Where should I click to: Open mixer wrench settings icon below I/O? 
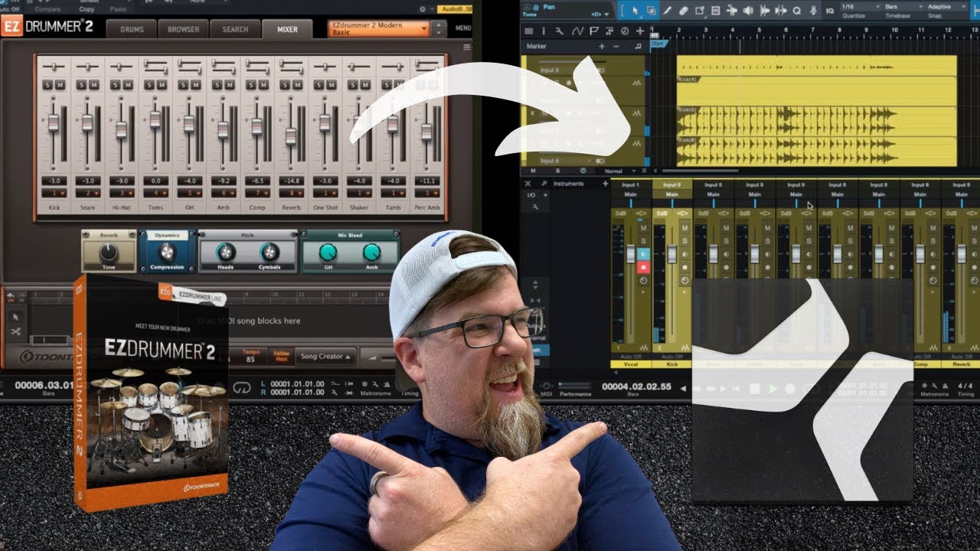click(534, 207)
